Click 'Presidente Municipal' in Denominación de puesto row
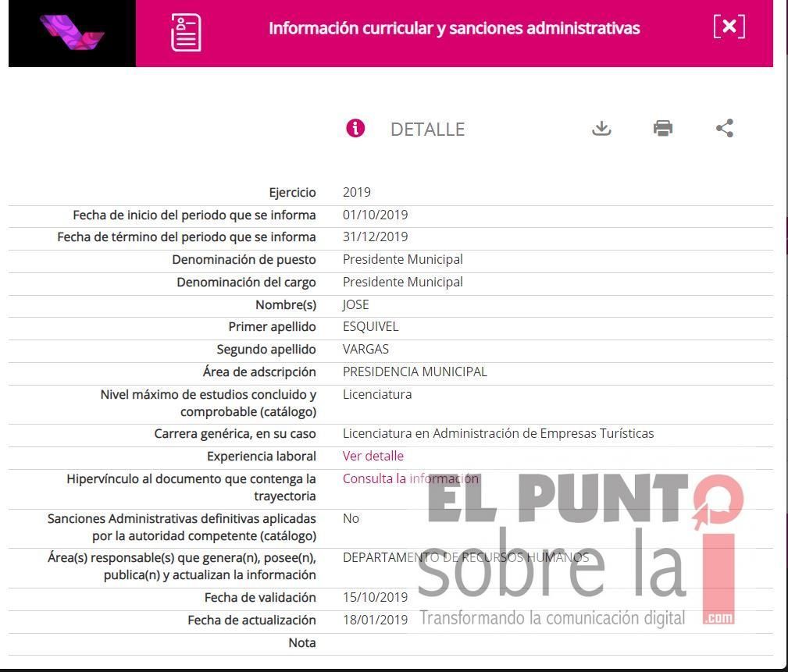 click(402, 260)
